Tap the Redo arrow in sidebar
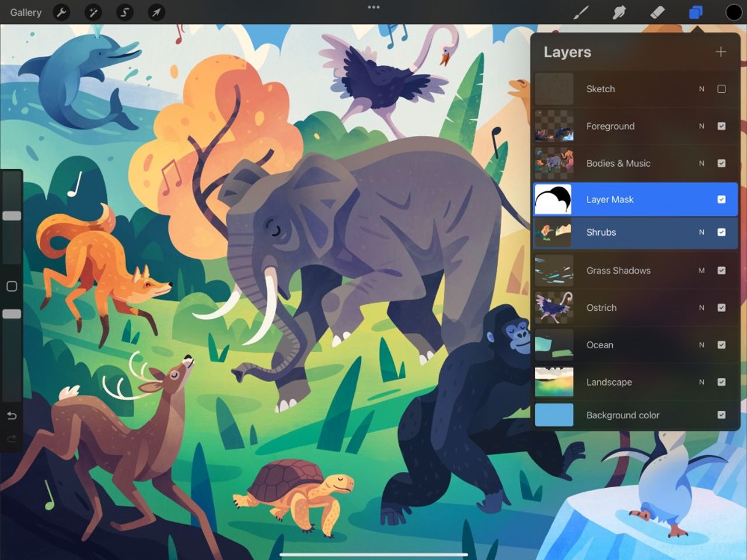 click(12, 439)
